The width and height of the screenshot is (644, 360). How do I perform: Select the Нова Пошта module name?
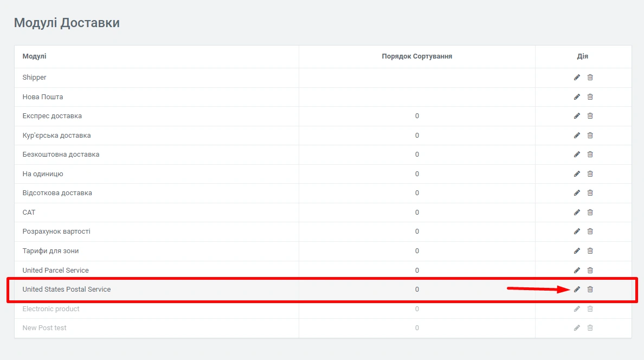(43, 97)
